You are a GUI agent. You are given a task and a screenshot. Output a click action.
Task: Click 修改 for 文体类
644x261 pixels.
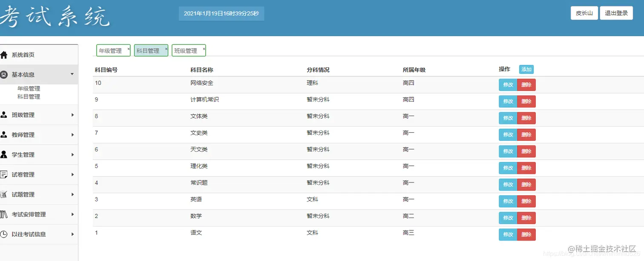tap(508, 118)
